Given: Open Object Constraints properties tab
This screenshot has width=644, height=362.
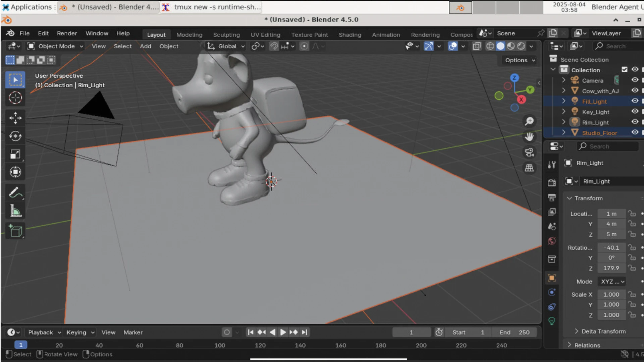Looking at the screenshot, I should (552, 307).
